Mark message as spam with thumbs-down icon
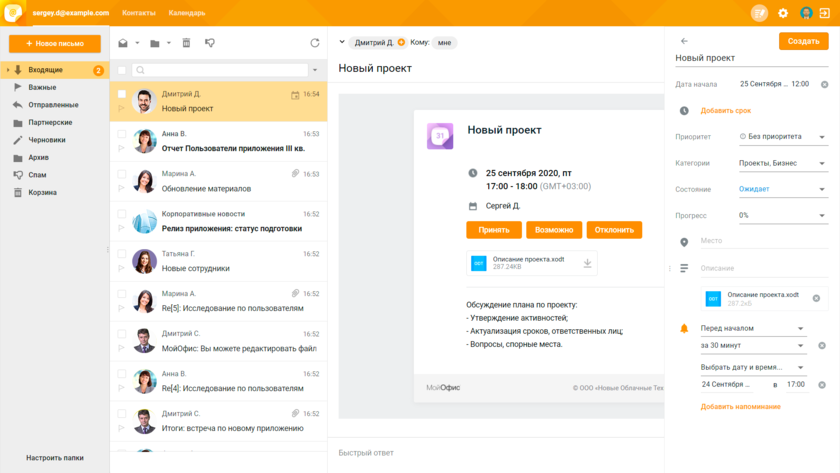This screenshot has height=473, width=840. [x=210, y=43]
